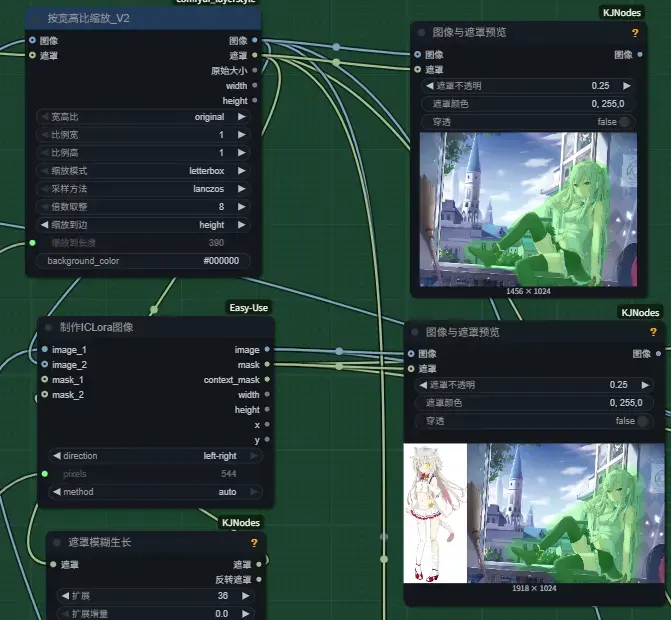Click the context_mask output socket
This screenshot has width=671, height=620.
click(267, 380)
